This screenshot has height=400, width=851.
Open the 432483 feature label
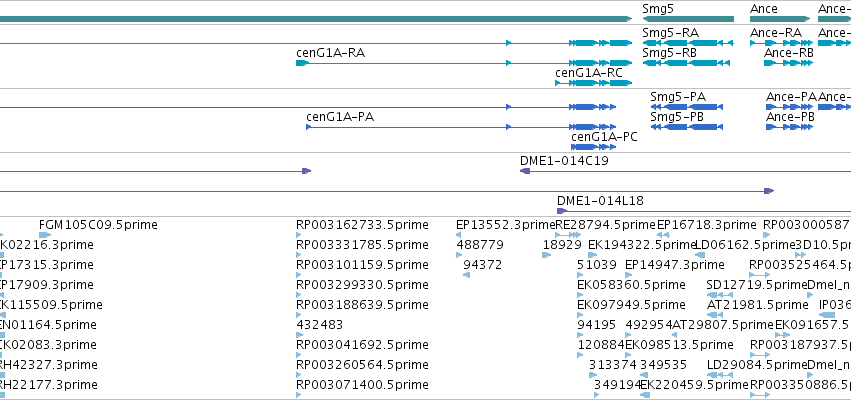pyautogui.click(x=320, y=325)
